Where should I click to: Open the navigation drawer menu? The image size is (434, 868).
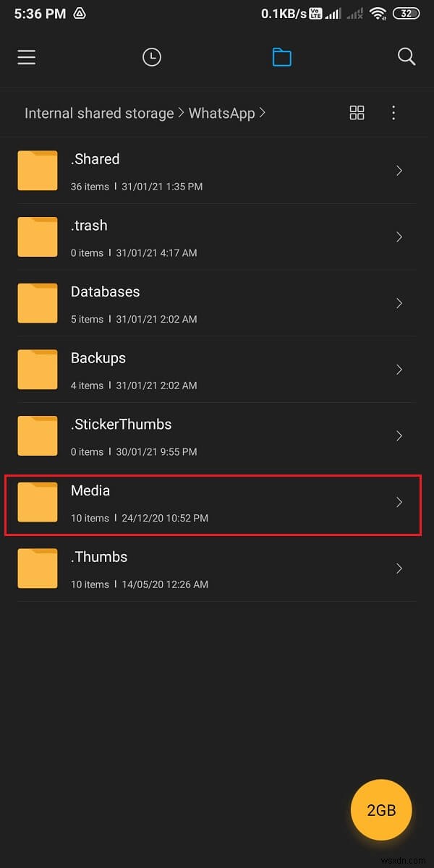(26, 57)
